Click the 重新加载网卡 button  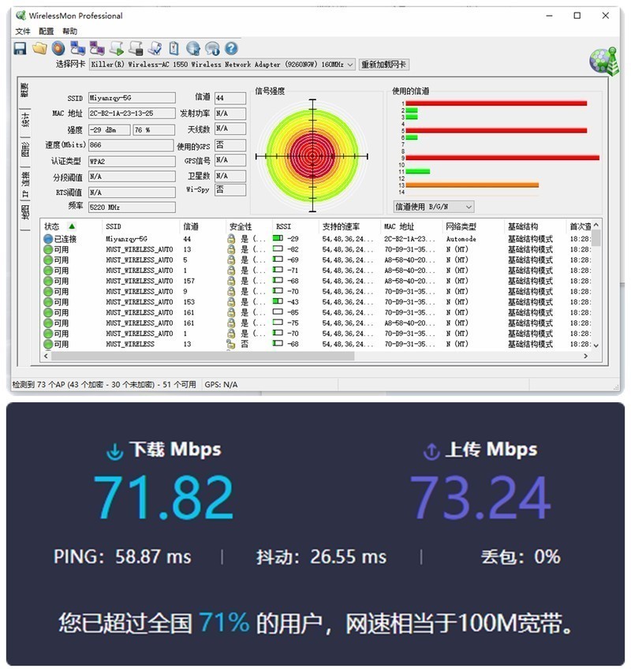tap(383, 65)
